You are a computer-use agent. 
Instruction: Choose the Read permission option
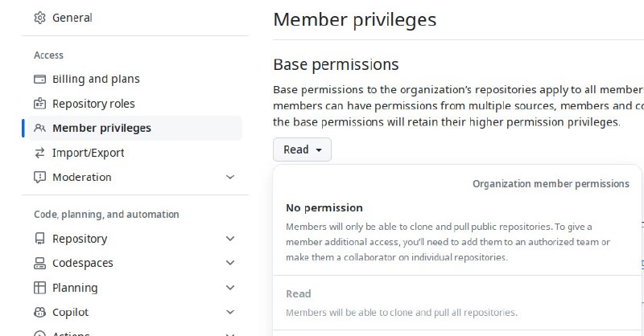[457, 303]
